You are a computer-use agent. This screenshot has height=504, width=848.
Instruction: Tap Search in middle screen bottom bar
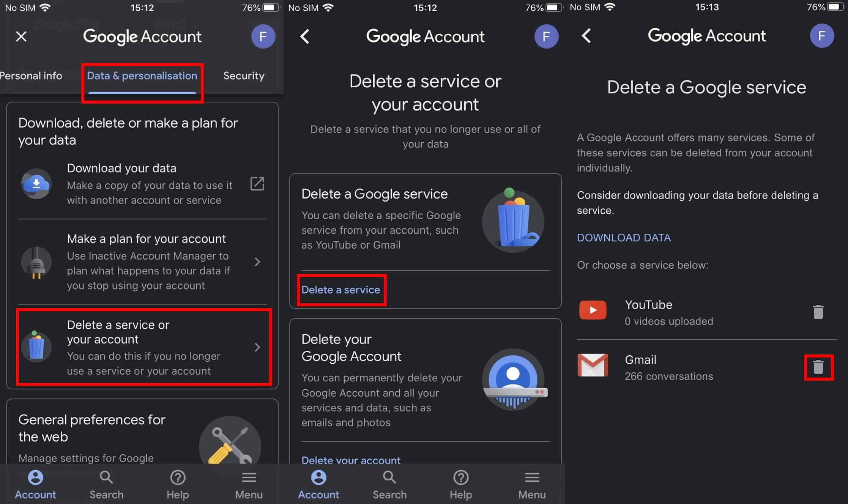pyautogui.click(x=389, y=485)
